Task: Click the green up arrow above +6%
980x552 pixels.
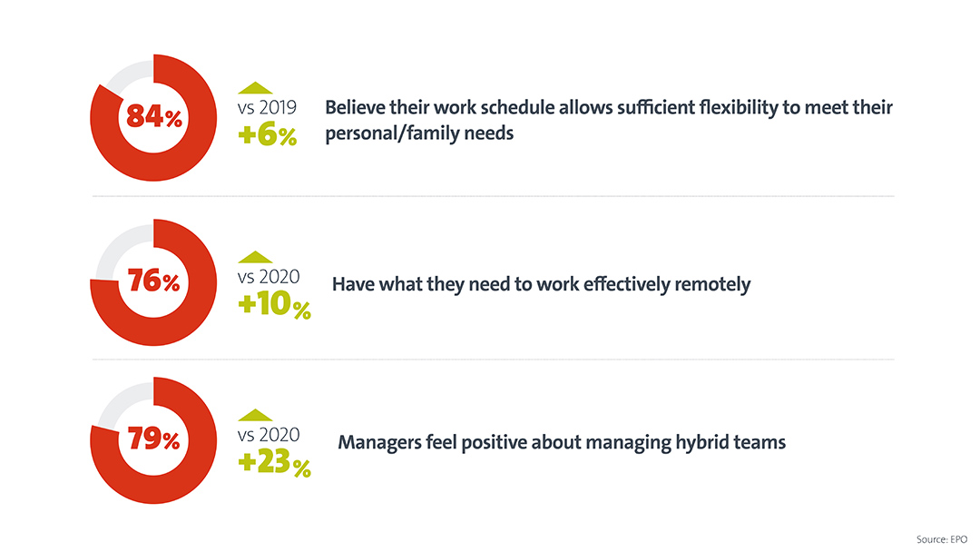Action: (254, 89)
